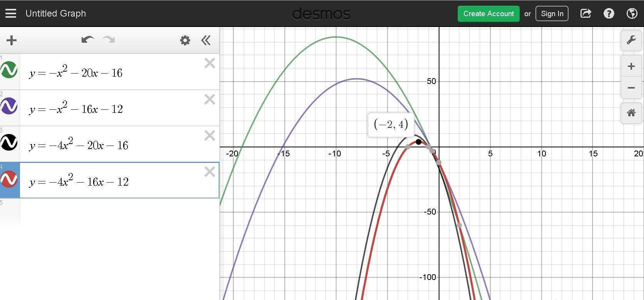The height and width of the screenshot is (300, 644).
Task: Click Create Account button
Action: click(x=488, y=13)
